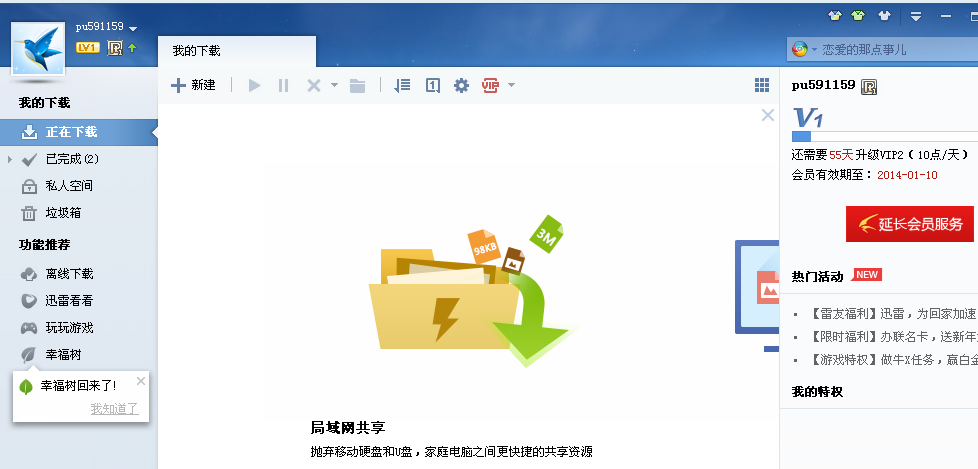Click 延长会员服务 red button

pos(910,224)
